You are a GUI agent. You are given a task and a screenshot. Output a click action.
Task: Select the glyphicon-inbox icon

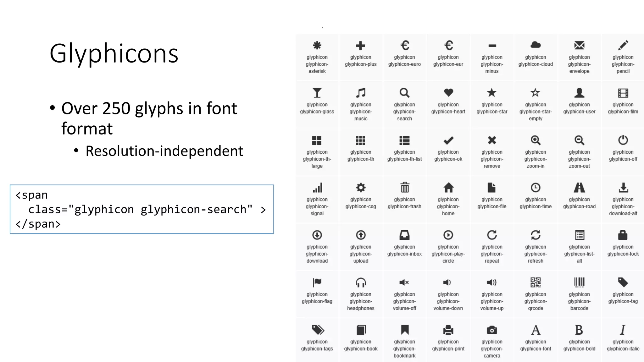404,235
